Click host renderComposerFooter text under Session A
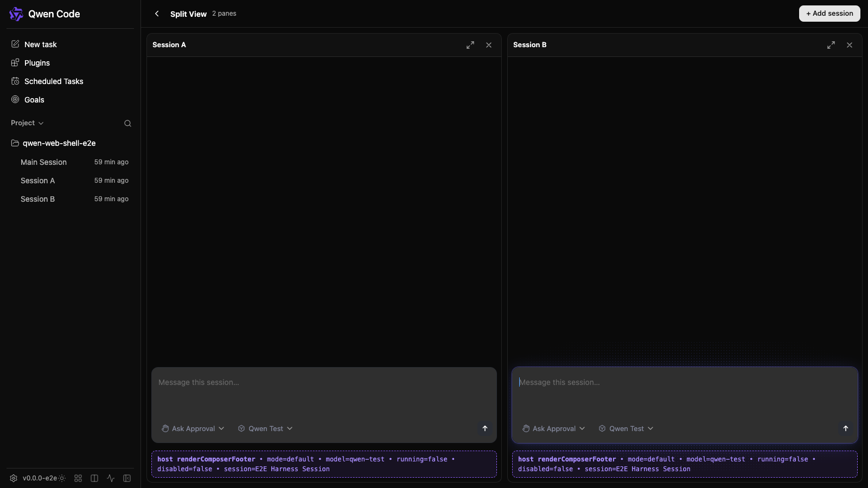Image resolution: width=868 pixels, height=488 pixels. 206,459
